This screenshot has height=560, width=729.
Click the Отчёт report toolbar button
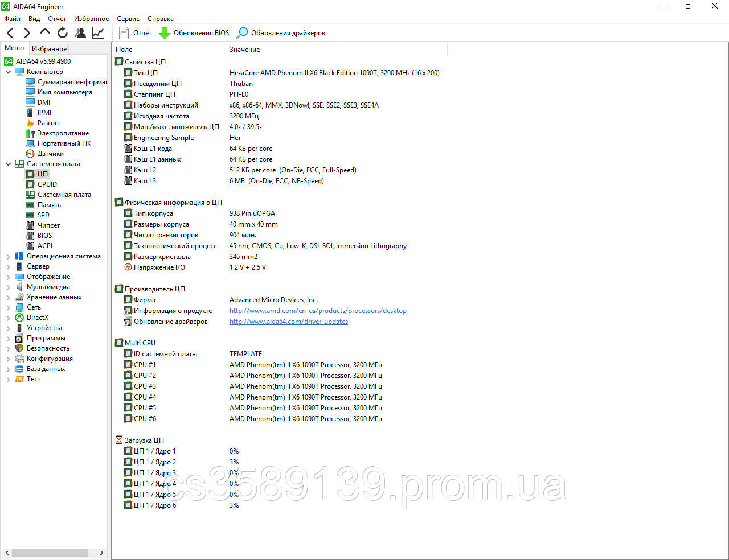tap(136, 33)
